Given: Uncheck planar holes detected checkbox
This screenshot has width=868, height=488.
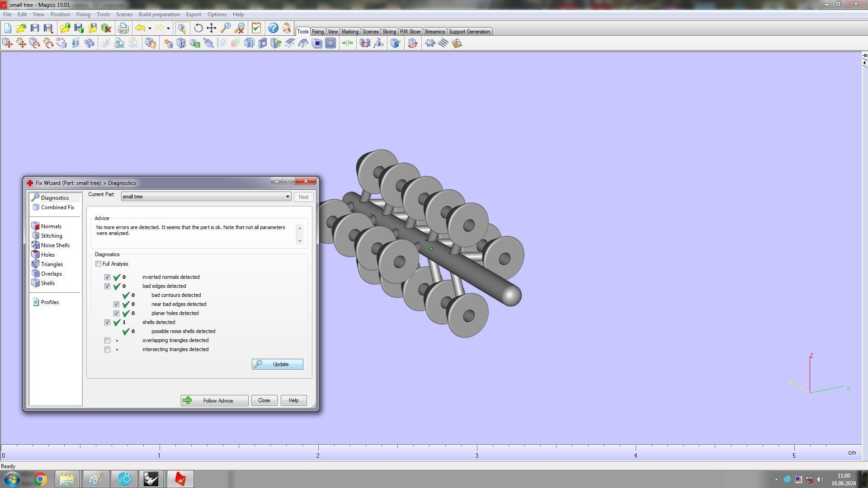Looking at the screenshot, I should click(116, 313).
